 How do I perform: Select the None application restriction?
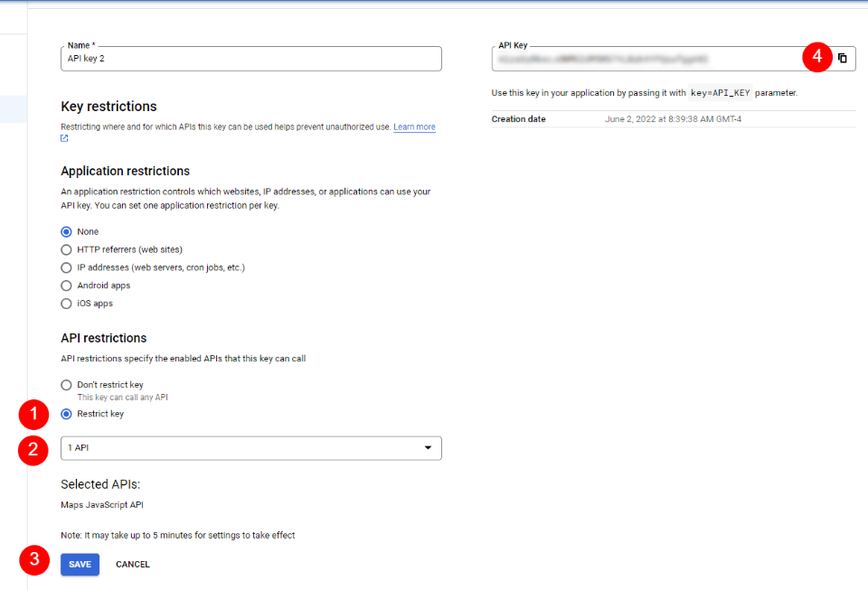pos(66,231)
